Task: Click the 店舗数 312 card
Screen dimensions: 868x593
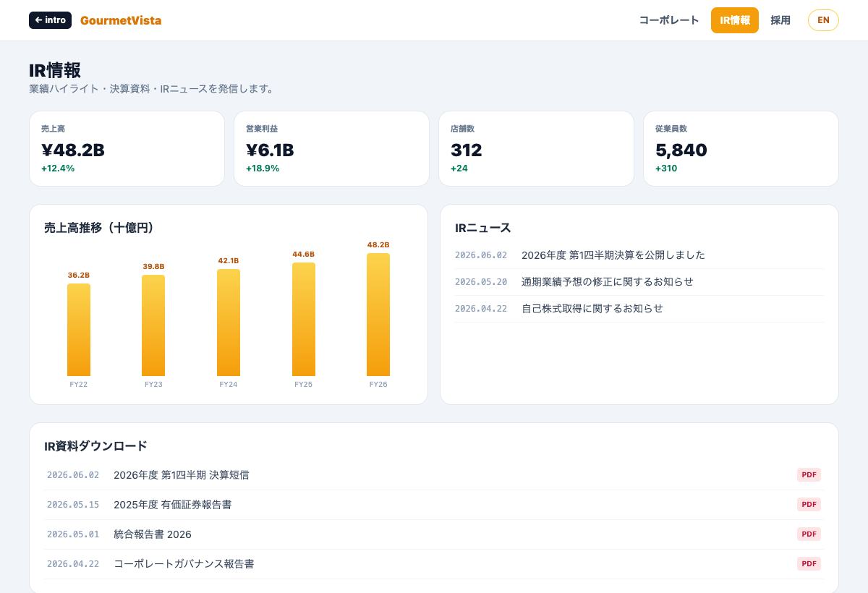Action: 536,148
